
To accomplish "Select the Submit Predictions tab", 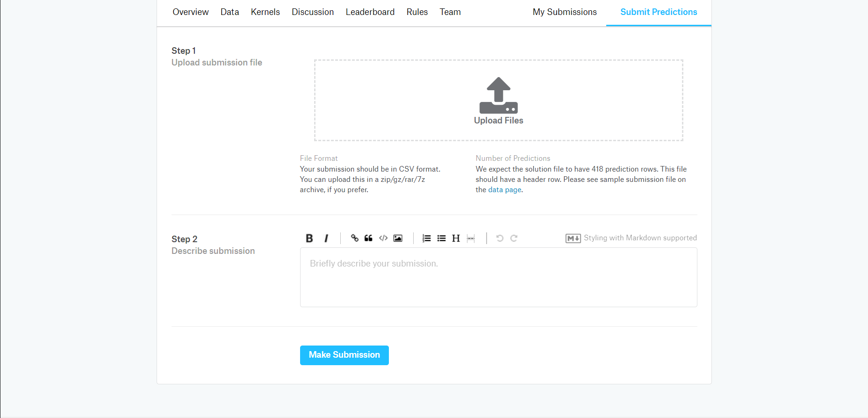I will 659,12.
